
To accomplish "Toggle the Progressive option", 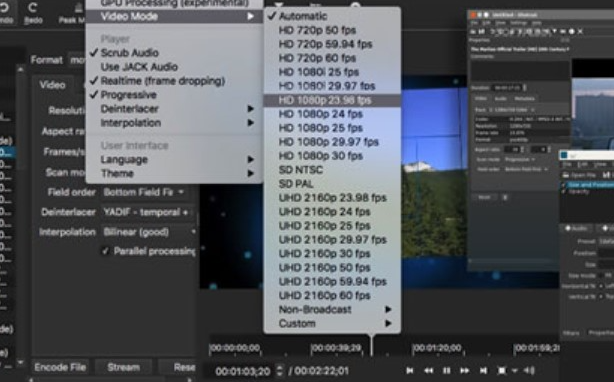I will pos(174,95).
